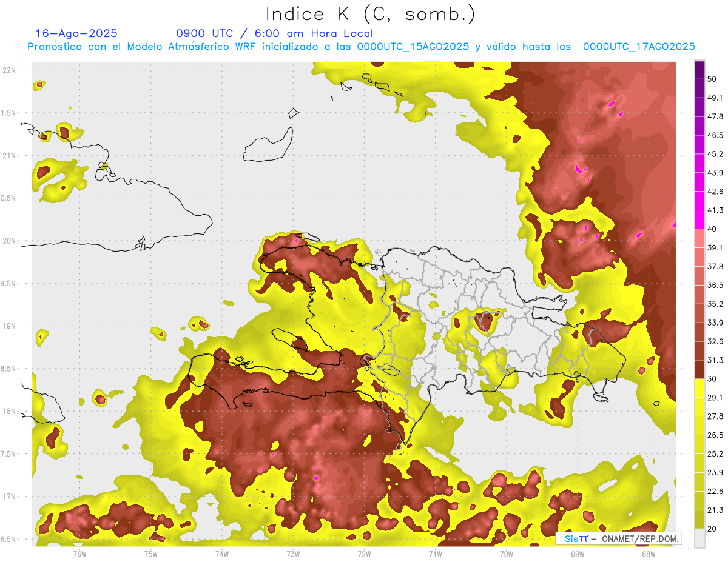Click the '72W' longitude label
728x562 pixels.
(x=364, y=554)
